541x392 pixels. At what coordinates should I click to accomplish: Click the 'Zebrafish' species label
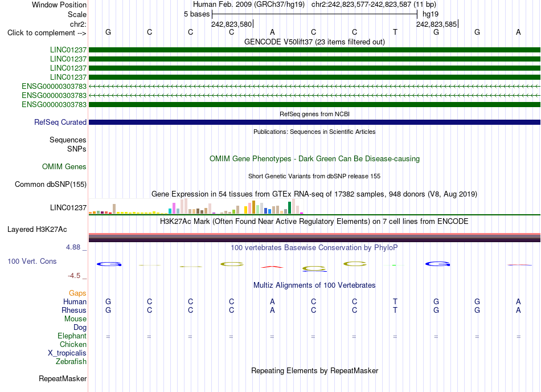click(71, 362)
